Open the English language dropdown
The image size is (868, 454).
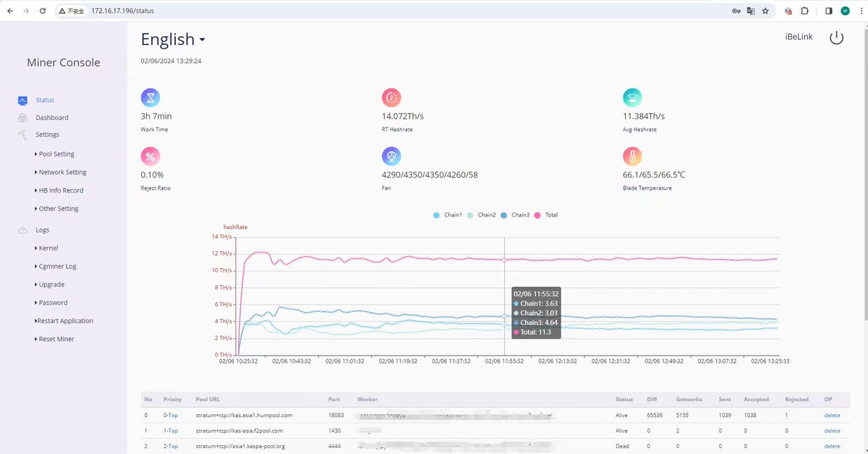pos(173,39)
